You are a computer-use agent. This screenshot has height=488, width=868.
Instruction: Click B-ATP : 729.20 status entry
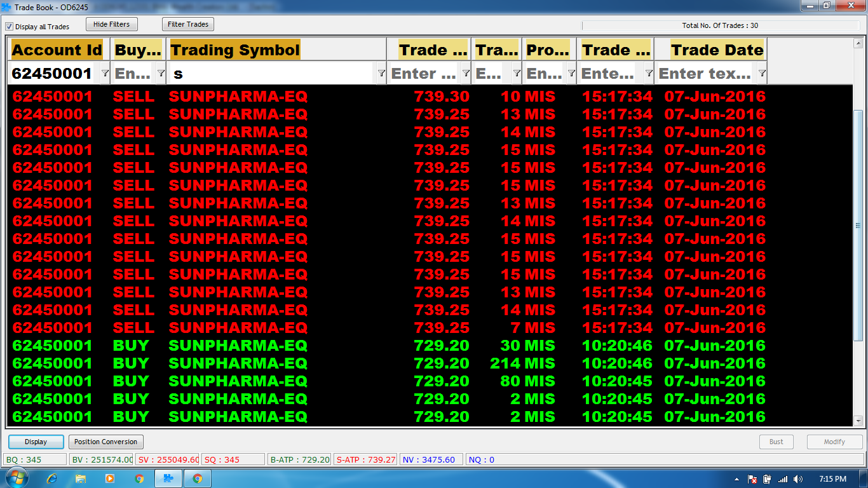[299, 459]
